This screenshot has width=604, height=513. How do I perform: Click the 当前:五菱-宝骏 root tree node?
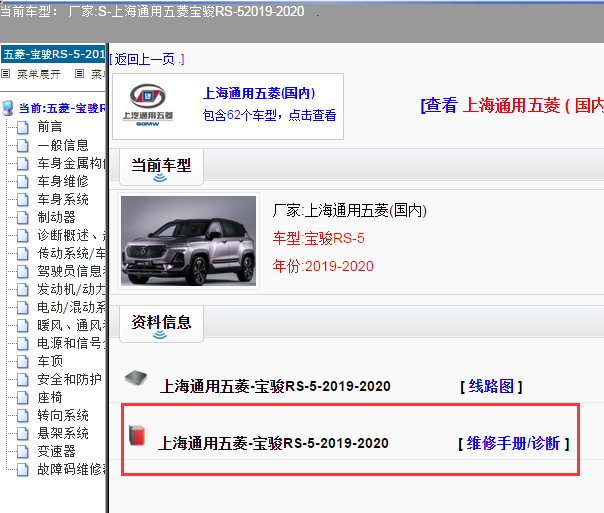click(x=62, y=108)
